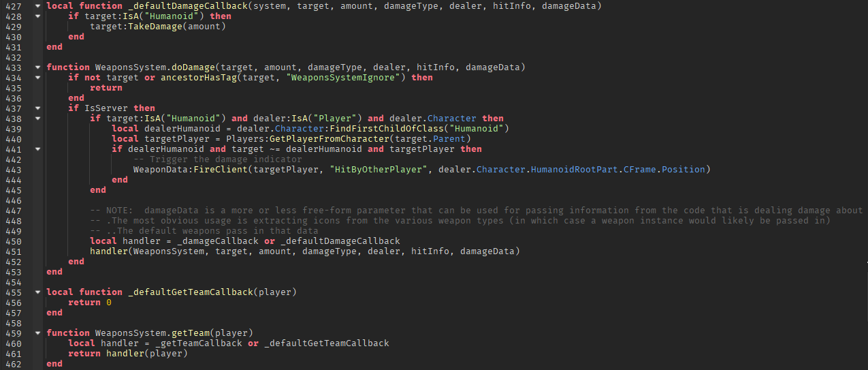Click IsServer on line 437
The height and width of the screenshot is (370, 868).
tap(106, 108)
